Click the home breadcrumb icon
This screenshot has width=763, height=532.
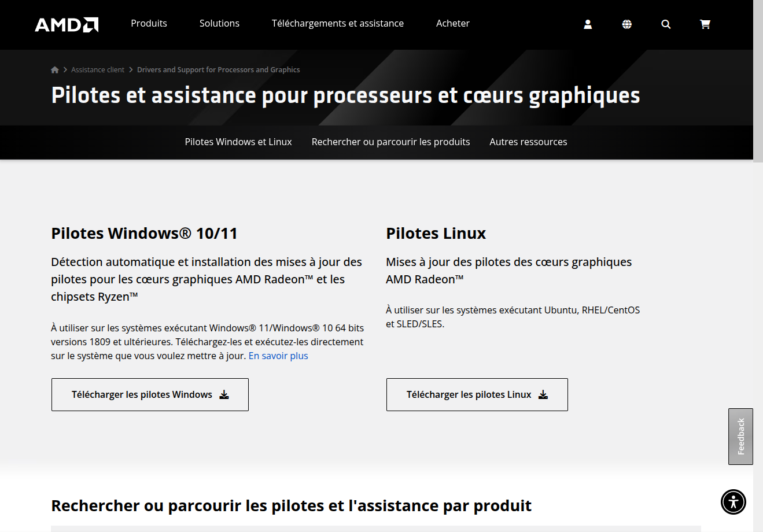(55, 70)
